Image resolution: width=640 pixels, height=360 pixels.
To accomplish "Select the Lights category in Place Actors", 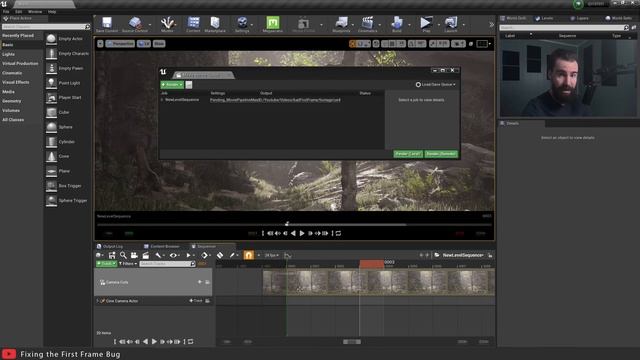I will click(x=8, y=54).
